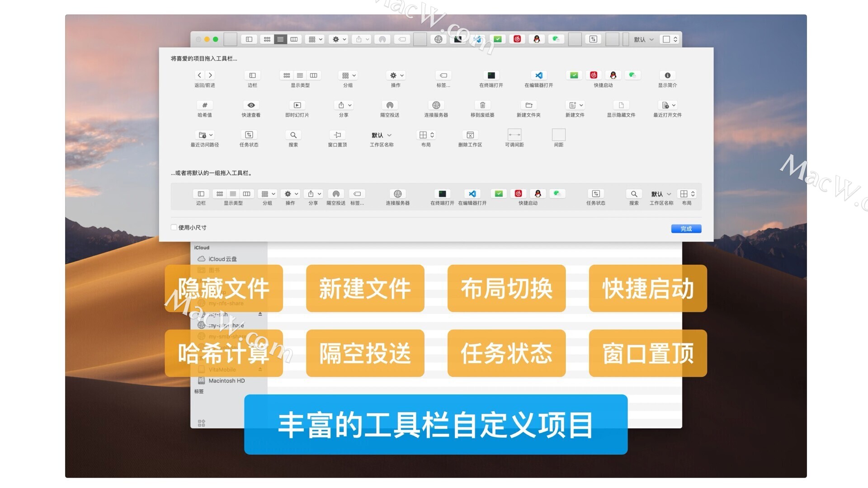This screenshot has width=868, height=488.
Task: Click the 完成 button
Action: (x=686, y=229)
